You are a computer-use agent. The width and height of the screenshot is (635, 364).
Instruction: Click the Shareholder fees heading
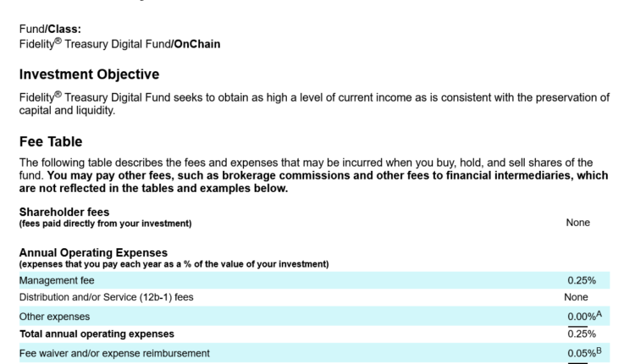click(x=64, y=212)
